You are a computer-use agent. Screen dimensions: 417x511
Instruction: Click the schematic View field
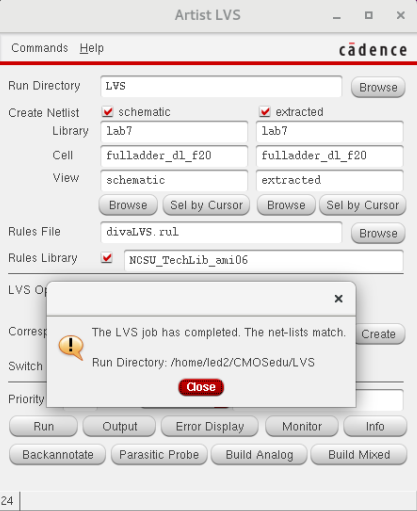tap(174, 180)
